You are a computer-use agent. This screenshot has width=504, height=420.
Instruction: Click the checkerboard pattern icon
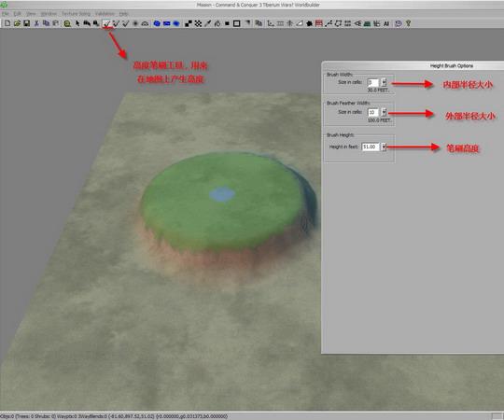(x=198, y=23)
